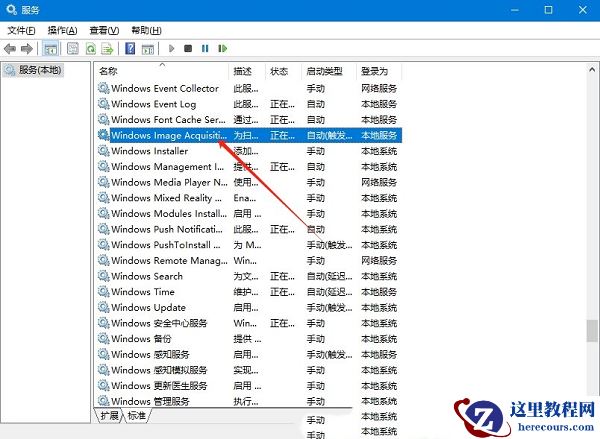Toggle the console tree pane icon
Viewport: 600px width, 439px height.
[x=50, y=49]
